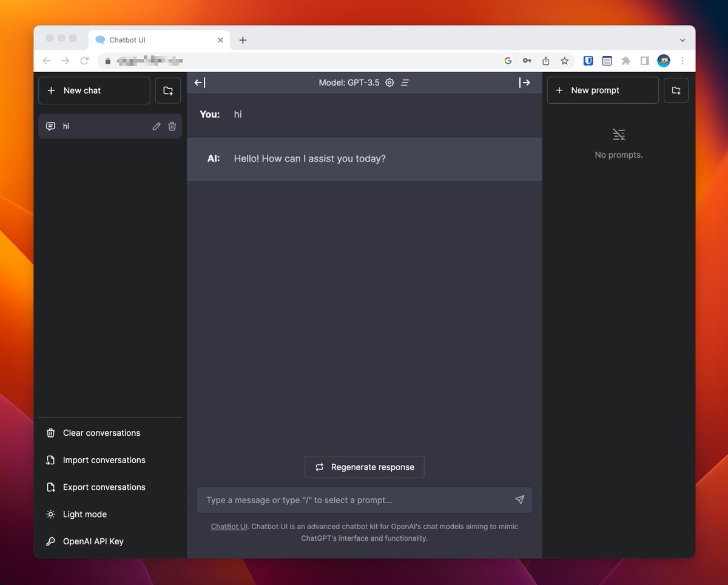
Task: Click the 'Model: GPT-3.5' label
Action: point(349,83)
